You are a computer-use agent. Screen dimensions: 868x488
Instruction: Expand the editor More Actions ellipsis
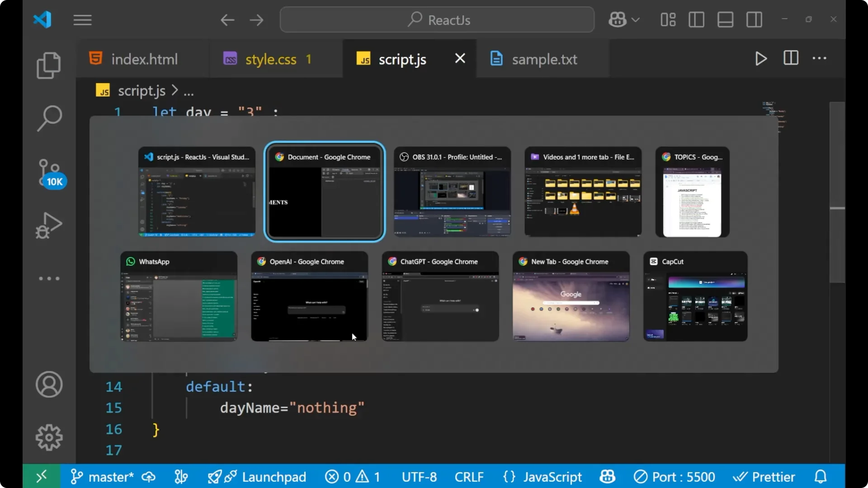pyautogui.click(x=819, y=58)
